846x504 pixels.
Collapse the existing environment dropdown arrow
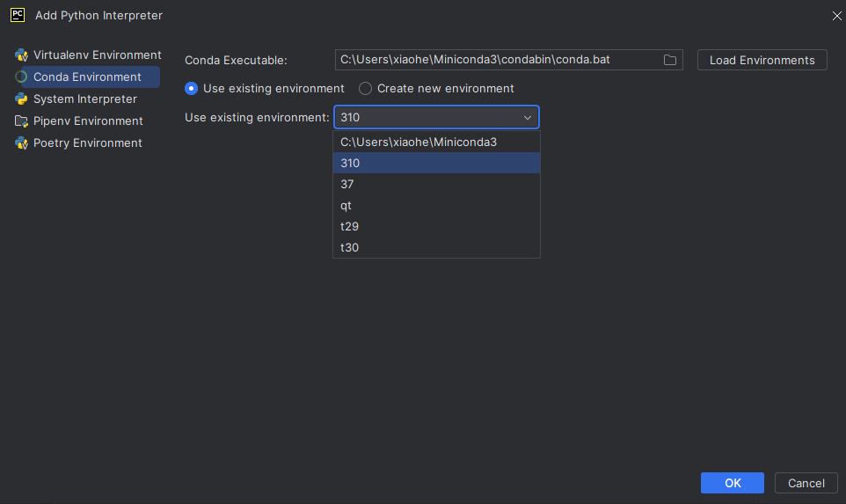(x=527, y=118)
